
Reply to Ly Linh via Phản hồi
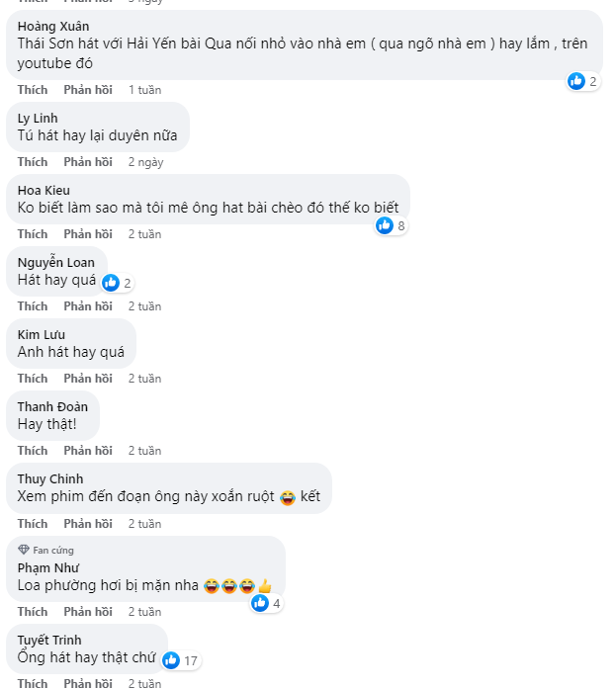pos(88,162)
